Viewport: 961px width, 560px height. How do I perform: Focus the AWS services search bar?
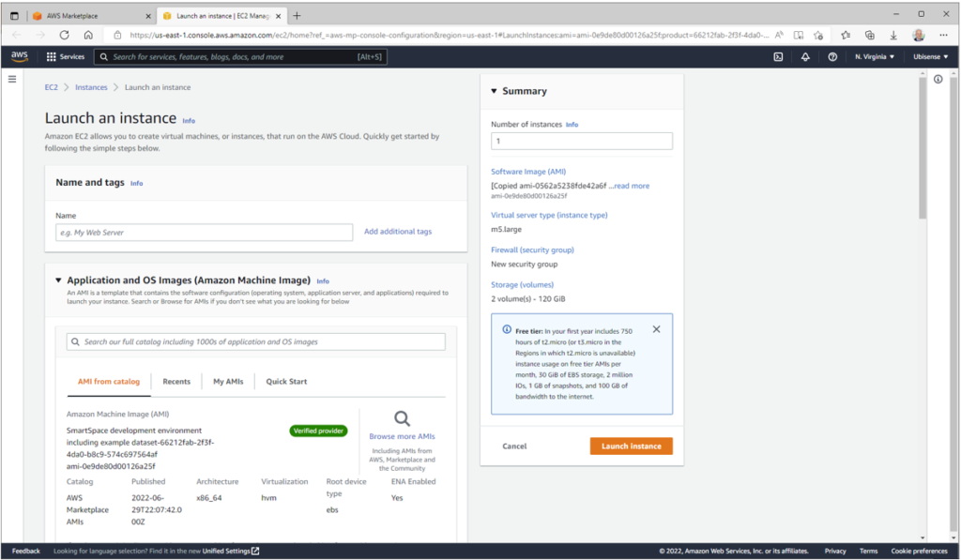point(240,57)
